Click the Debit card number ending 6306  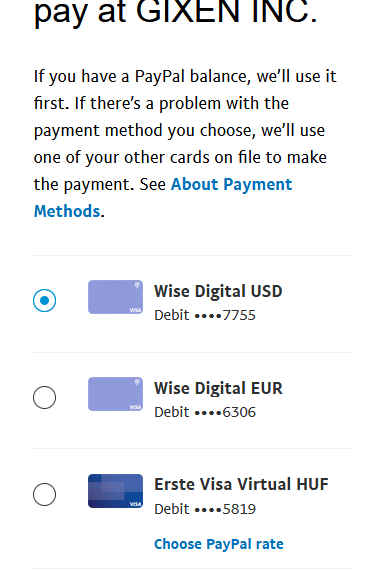click(x=205, y=412)
